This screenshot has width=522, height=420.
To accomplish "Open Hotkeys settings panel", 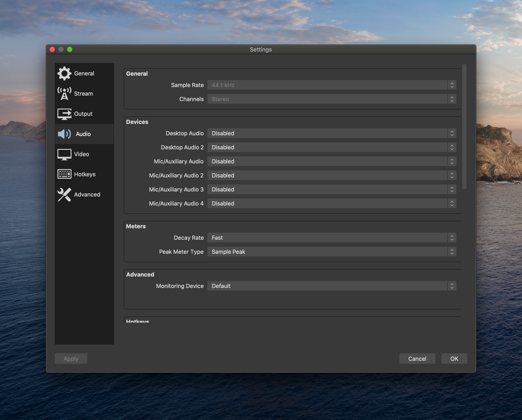I will 84,173.
